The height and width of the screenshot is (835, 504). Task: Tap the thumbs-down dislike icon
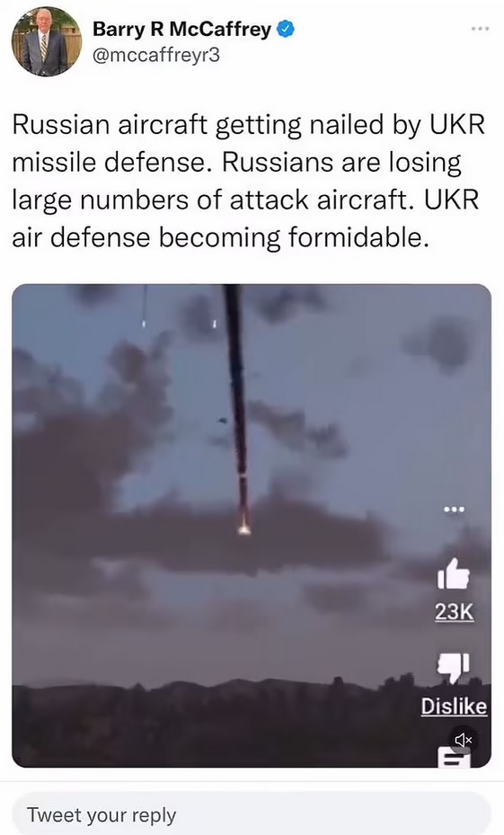(x=453, y=668)
